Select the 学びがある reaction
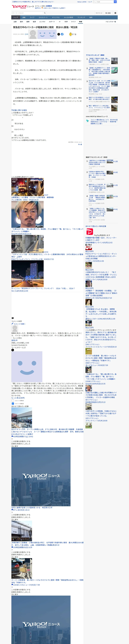This screenshot has height=644, width=129. point(19,124)
